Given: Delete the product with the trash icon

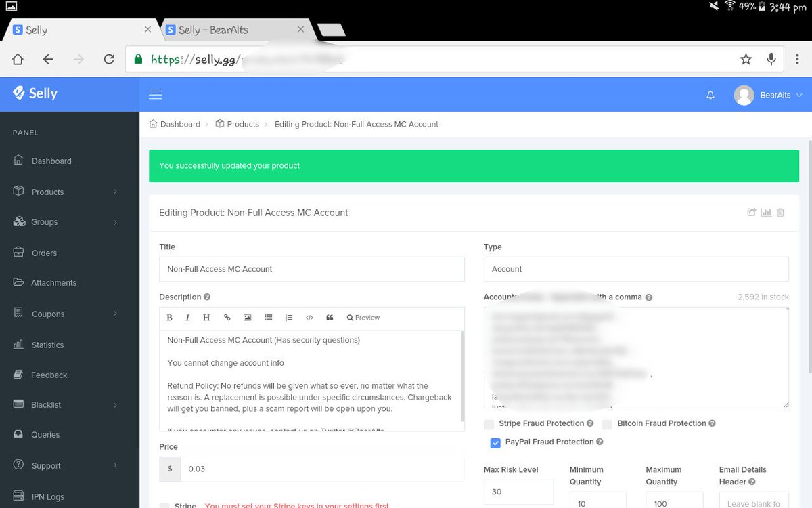Looking at the screenshot, I should tap(780, 212).
